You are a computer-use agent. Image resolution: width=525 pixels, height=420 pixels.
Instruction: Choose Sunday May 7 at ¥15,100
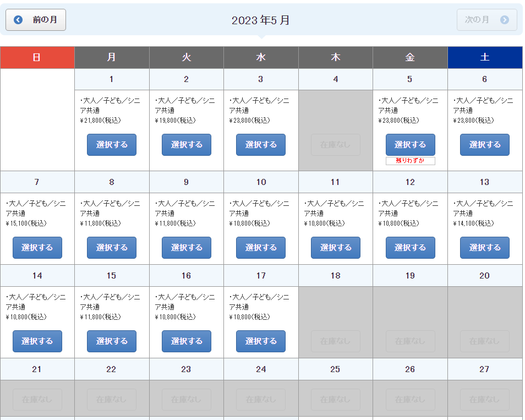[37, 248]
